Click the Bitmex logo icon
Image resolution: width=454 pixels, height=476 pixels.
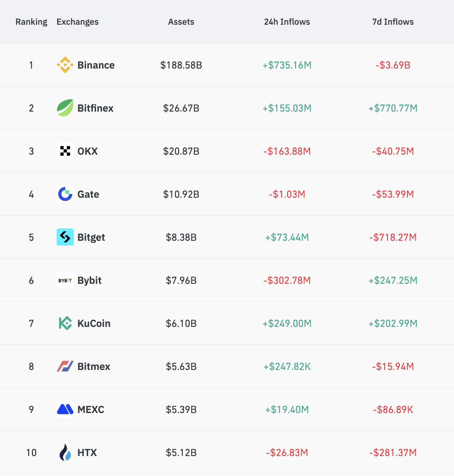click(65, 366)
